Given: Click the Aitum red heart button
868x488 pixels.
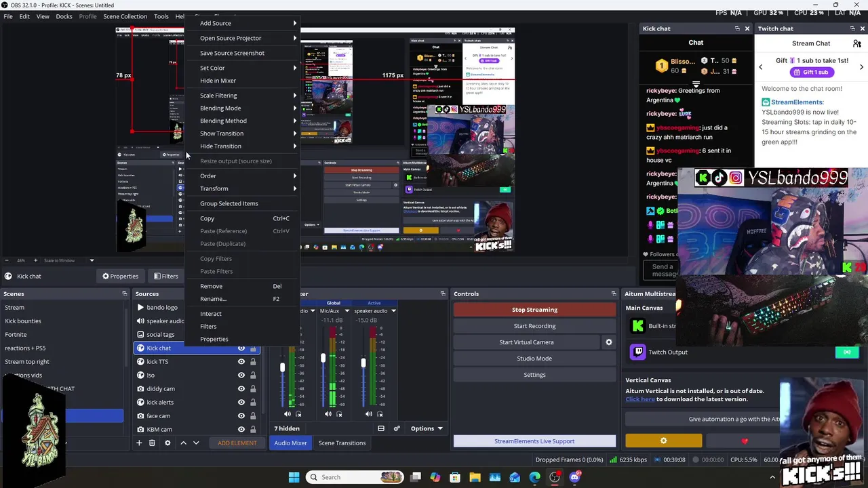Looking at the screenshot, I should pyautogui.click(x=745, y=441).
